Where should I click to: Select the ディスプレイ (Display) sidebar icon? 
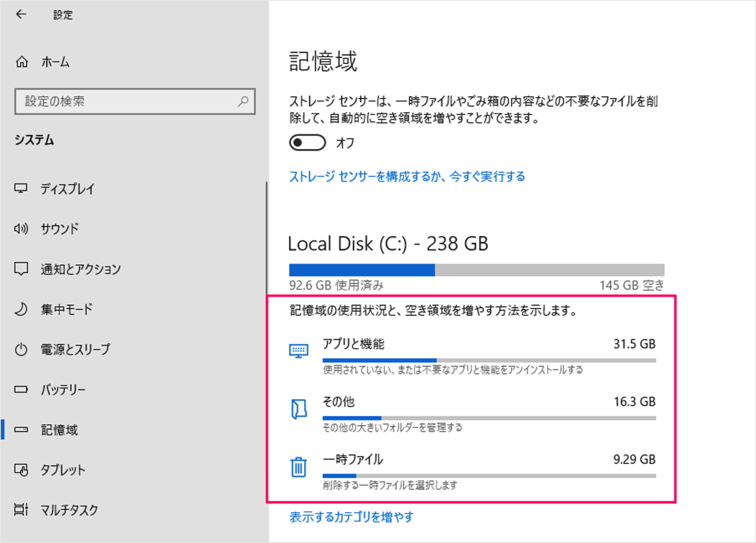pos(21,189)
